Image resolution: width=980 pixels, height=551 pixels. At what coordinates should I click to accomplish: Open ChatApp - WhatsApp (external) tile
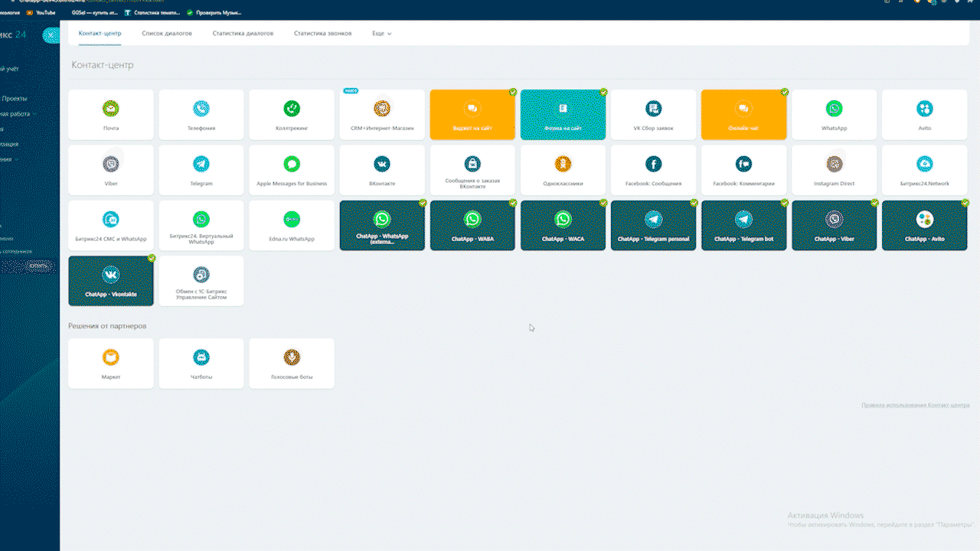coord(382,226)
